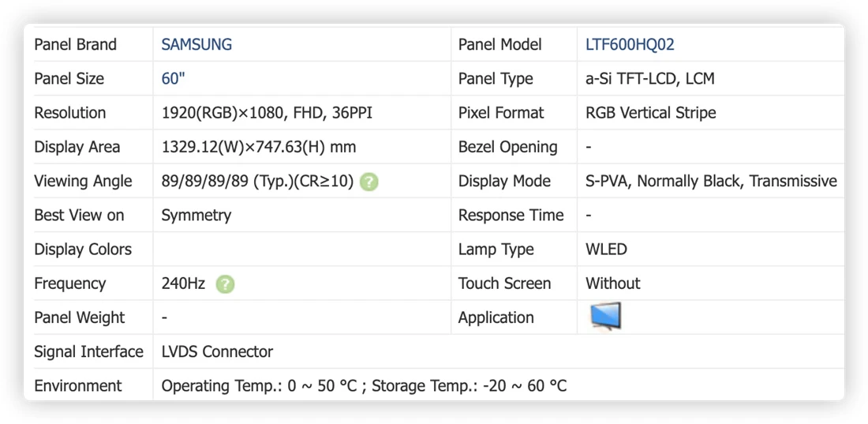Select the Operating Temp. and Storage Temp. text

[365, 386]
